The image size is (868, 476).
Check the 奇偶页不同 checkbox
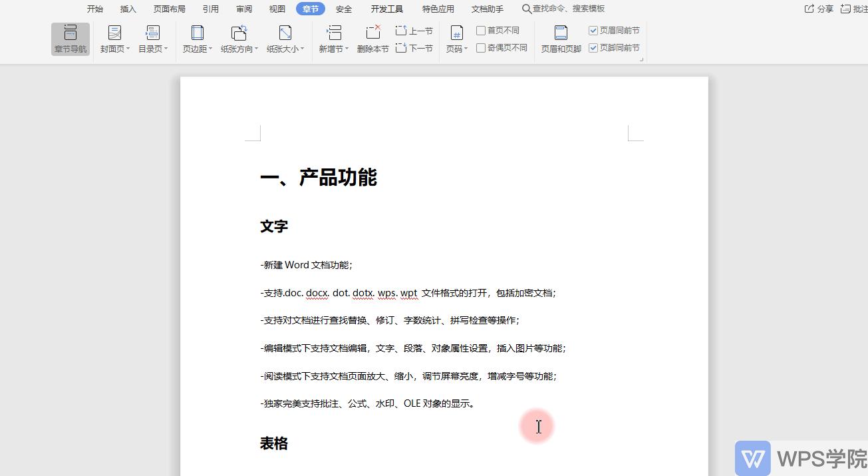tap(480, 47)
